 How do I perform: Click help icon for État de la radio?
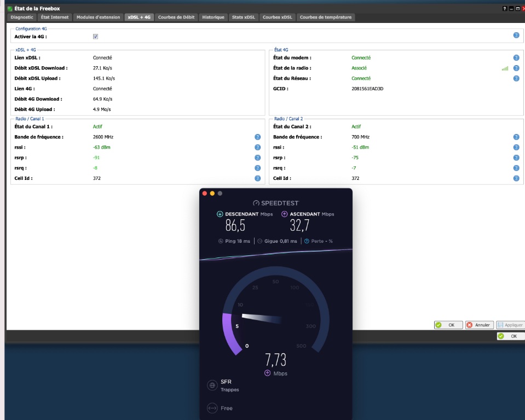click(516, 68)
